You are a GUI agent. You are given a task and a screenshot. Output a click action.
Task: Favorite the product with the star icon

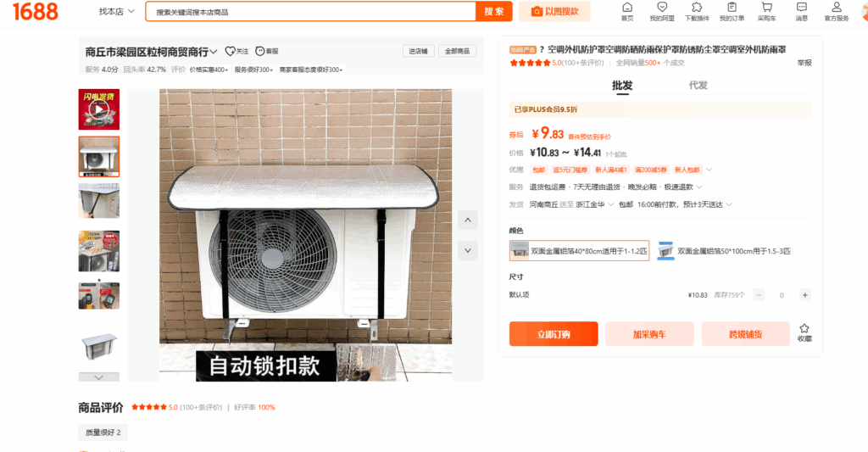804,328
